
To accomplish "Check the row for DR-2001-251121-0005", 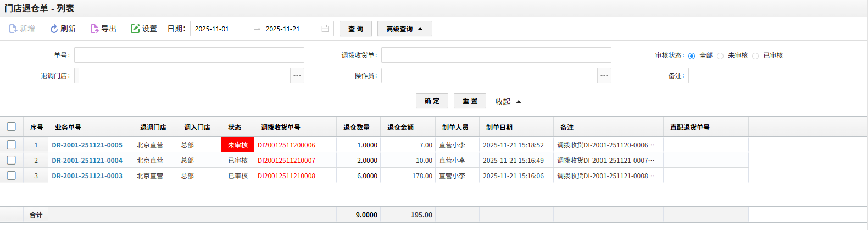I will pos(12,145).
